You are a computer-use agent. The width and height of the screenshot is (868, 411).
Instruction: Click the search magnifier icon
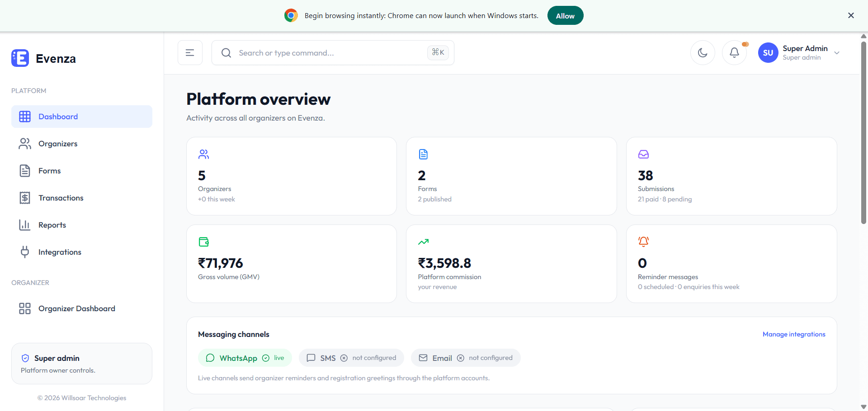coord(226,53)
